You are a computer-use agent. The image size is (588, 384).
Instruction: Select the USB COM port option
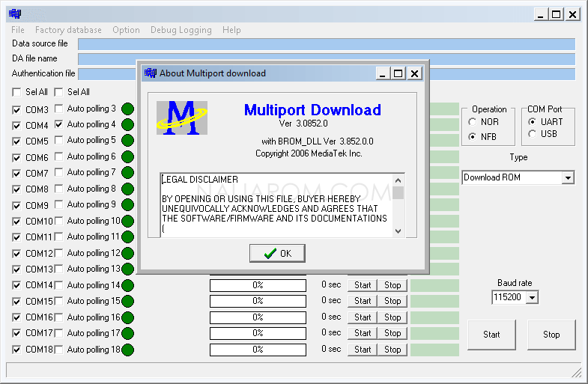point(532,134)
